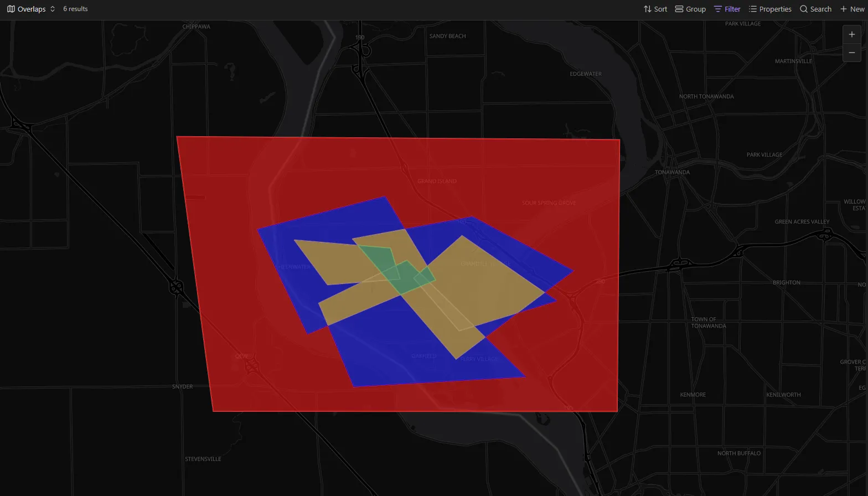868x496 pixels.
Task: Open the Properties panel
Action: point(770,9)
